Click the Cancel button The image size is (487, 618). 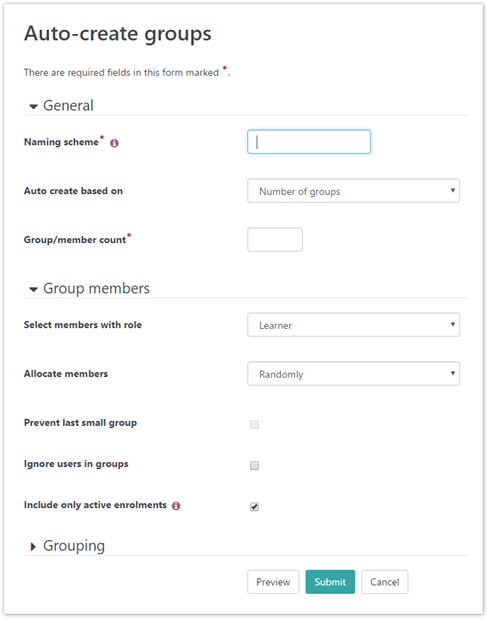385,582
